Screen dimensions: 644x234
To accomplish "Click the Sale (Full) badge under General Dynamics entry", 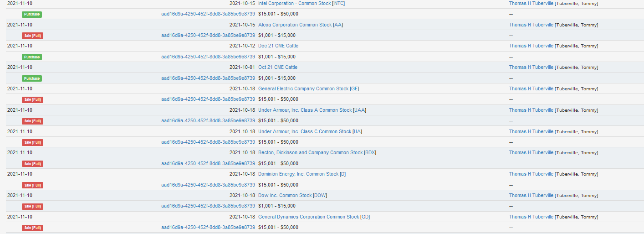I will [x=32, y=228].
